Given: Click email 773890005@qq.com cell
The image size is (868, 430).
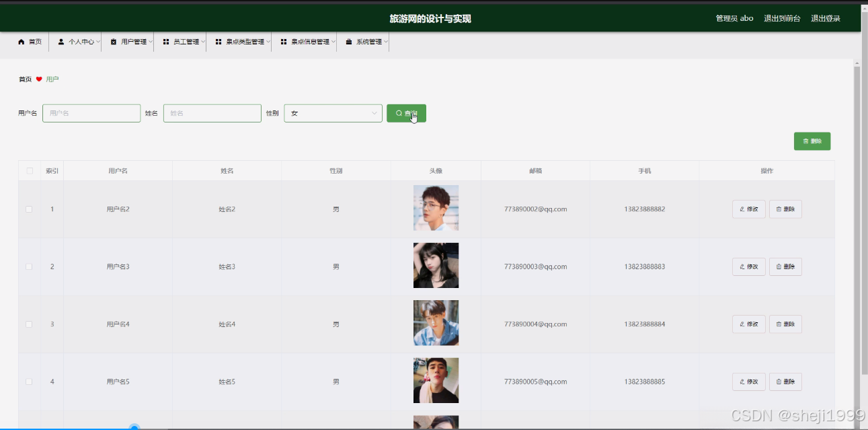Looking at the screenshot, I should (x=535, y=382).
